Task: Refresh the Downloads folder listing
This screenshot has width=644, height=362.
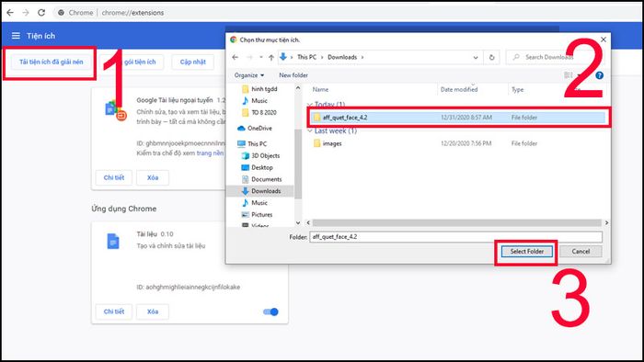Action: (491, 57)
